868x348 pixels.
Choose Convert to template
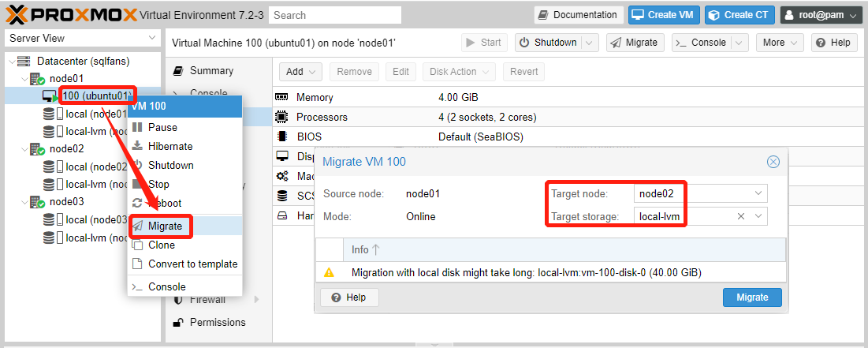(x=185, y=264)
